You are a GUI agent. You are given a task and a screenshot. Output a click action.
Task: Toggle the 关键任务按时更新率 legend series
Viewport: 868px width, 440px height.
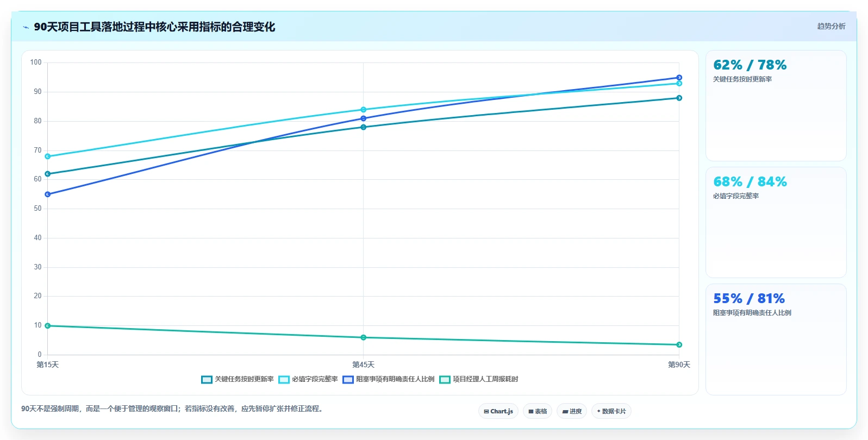tap(238, 379)
